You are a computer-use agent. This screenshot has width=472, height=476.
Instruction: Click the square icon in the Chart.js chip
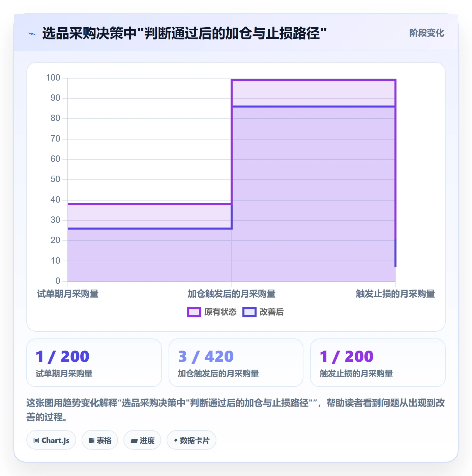(36, 441)
